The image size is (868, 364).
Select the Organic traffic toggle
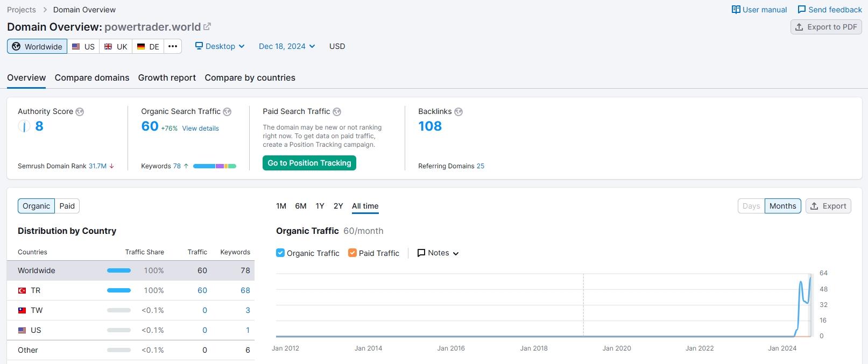(x=36, y=206)
